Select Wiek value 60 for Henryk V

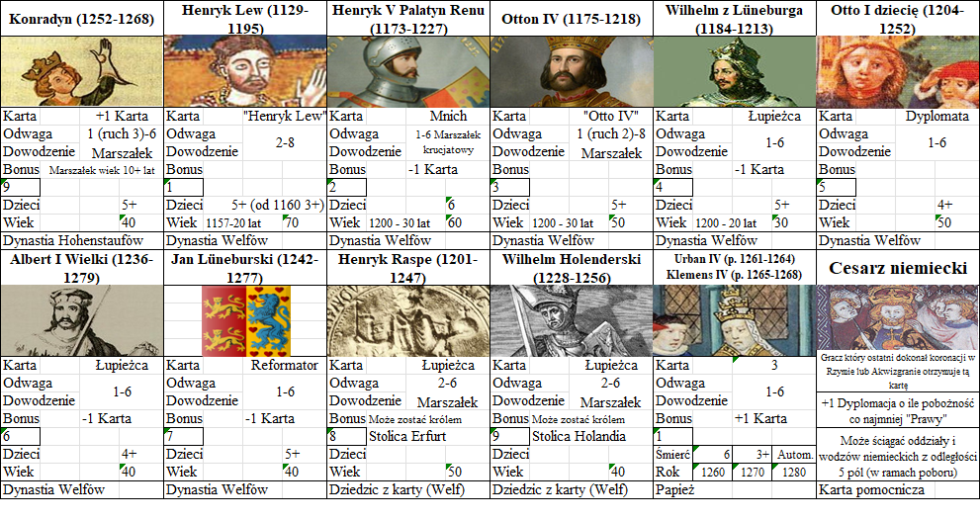click(x=468, y=223)
